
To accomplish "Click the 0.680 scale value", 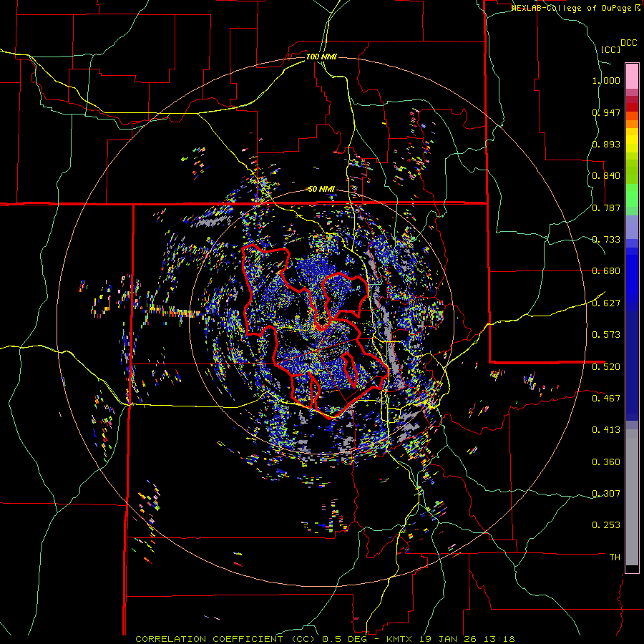I will [x=606, y=271].
